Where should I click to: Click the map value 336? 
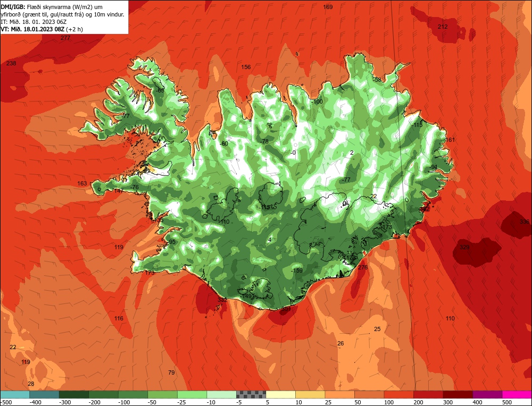click(525, 222)
